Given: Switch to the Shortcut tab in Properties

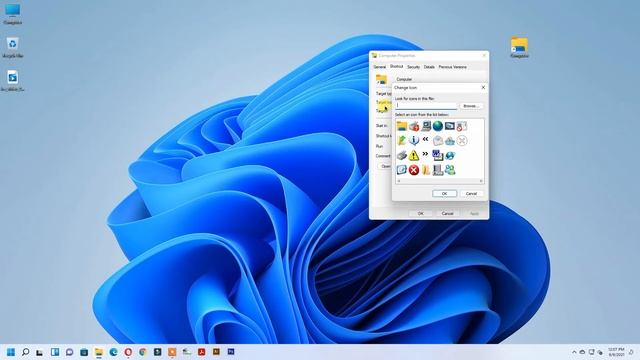Looking at the screenshot, I should [x=396, y=66].
